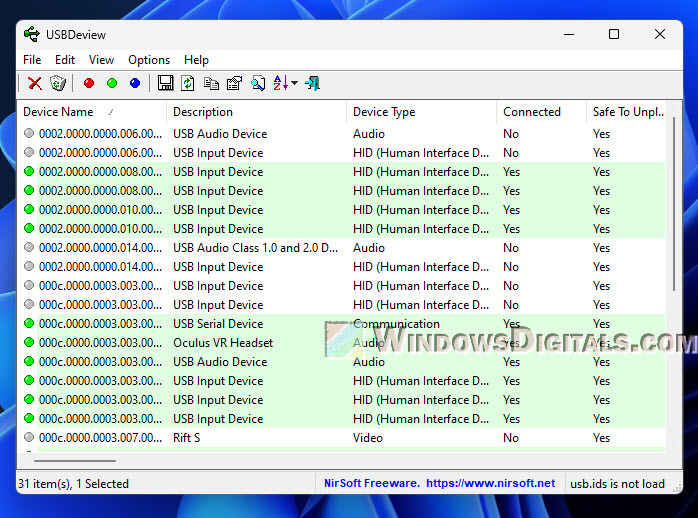The image size is (698, 518).
Task: Click the Video device type cell
Action: pos(368,438)
